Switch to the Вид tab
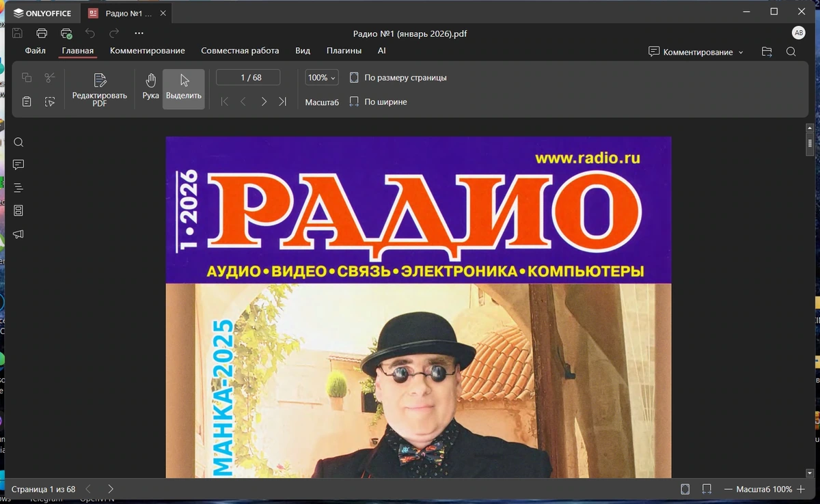 (x=303, y=51)
